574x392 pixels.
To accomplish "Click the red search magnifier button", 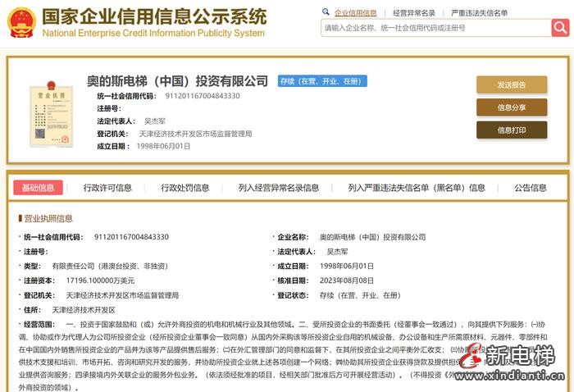I will click(x=560, y=27).
